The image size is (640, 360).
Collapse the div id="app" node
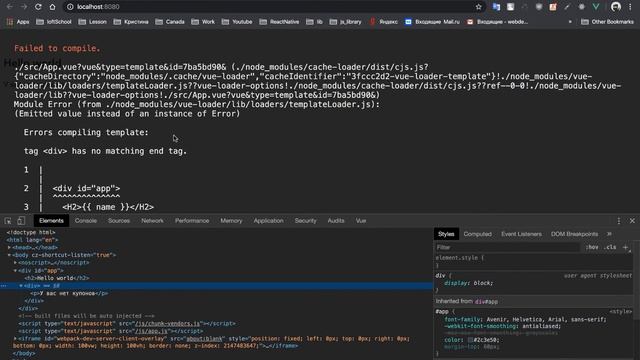(x=16, y=271)
